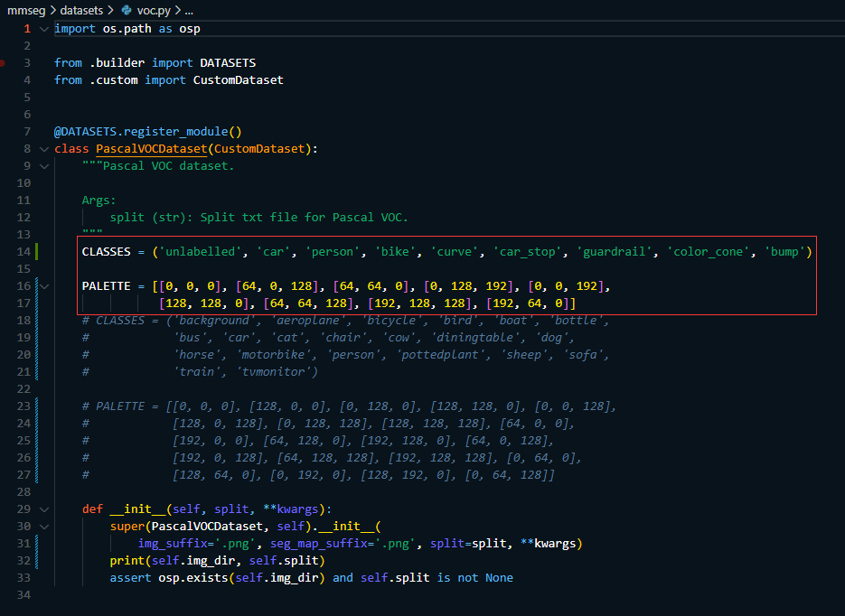Collapse the super call fold at line 30
845x616 pixels.
[x=42, y=526]
